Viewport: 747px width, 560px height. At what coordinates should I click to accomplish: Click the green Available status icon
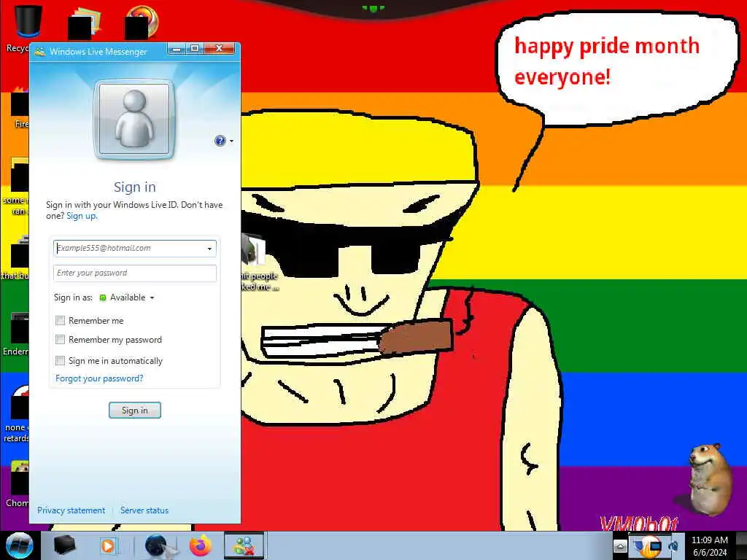tap(102, 297)
